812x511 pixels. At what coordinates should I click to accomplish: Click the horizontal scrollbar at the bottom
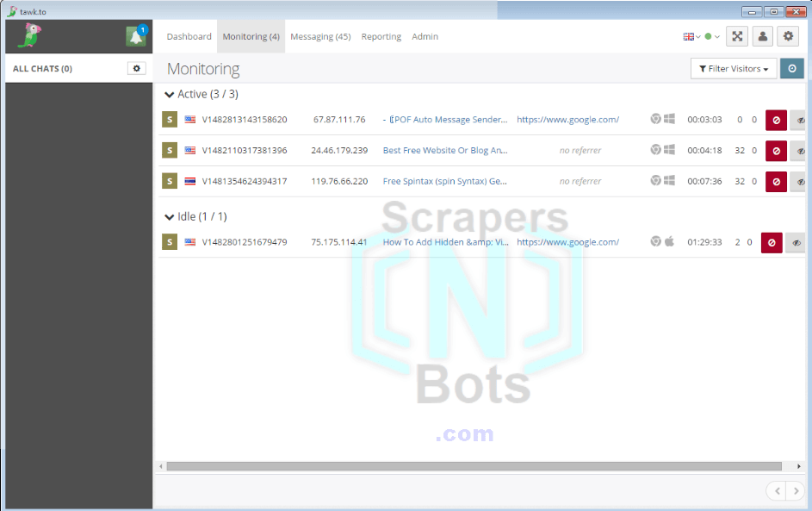pos(474,466)
